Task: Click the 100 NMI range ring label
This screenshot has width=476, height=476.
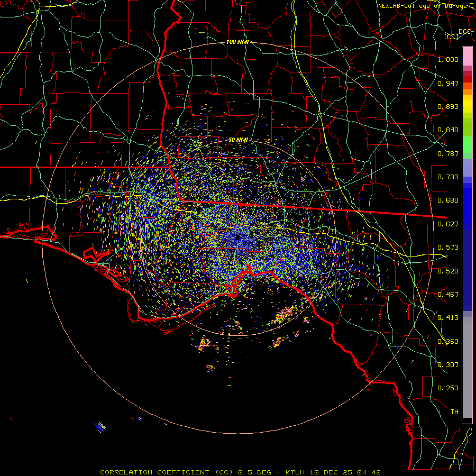Action: (x=237, y=42)
